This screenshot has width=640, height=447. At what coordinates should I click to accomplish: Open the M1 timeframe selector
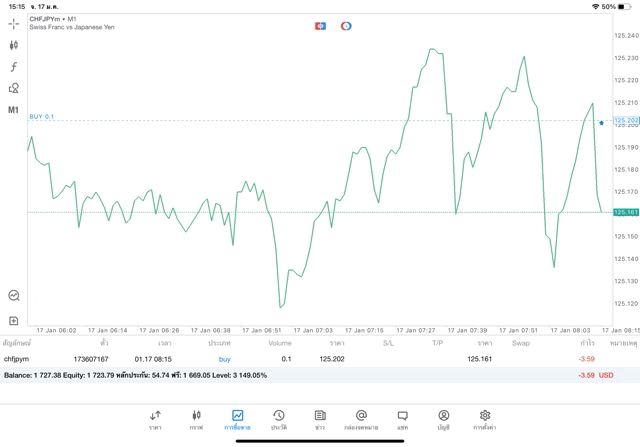[x=14, y=110]
